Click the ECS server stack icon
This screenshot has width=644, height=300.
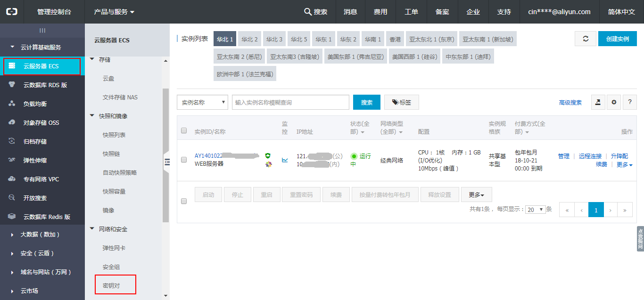pos(12,66)
